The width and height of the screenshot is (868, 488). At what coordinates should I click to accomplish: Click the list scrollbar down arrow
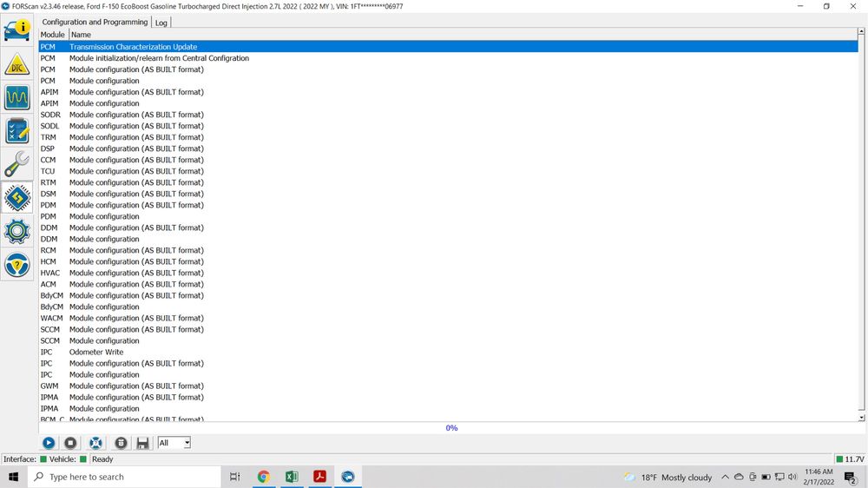[861, 419]
